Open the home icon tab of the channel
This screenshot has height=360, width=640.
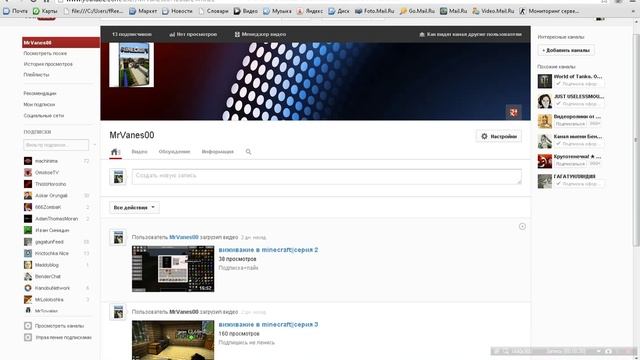click(115, 152)
